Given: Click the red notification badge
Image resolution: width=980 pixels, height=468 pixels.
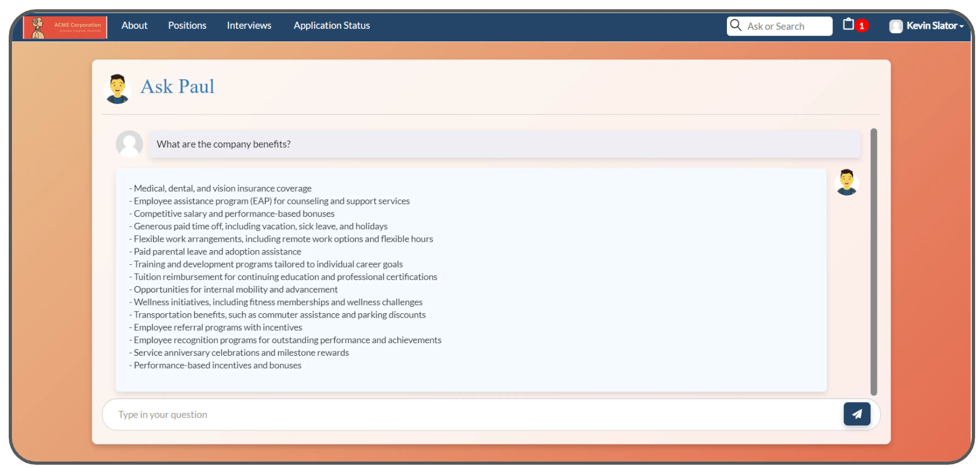Looking at the screenshot, I should tap(862, 26).
